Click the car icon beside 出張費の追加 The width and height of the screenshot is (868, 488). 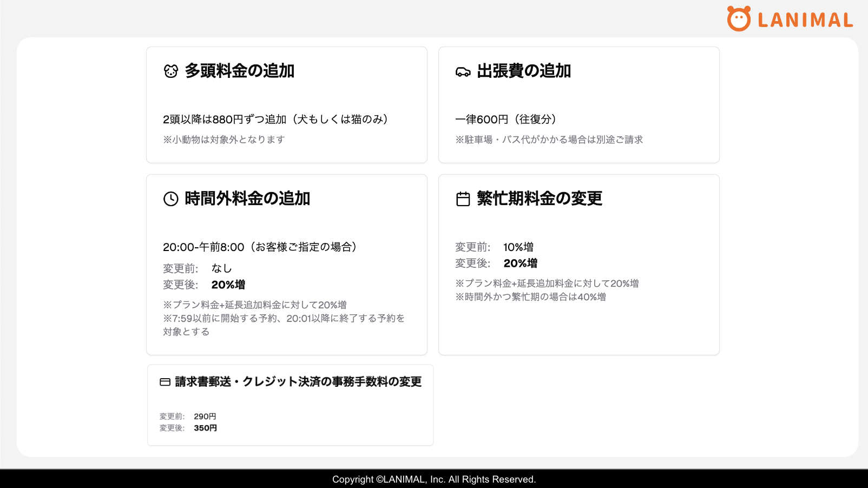[463, 72]
